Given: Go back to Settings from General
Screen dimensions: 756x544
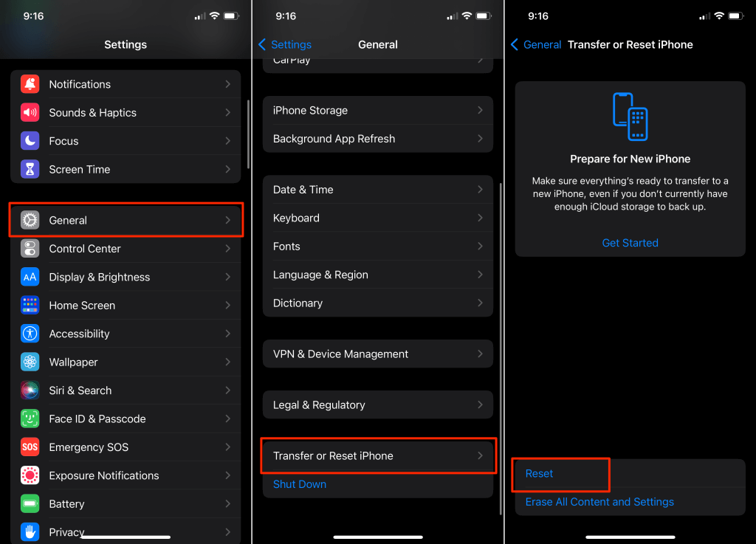Looking at the screenshot, I should [285, 45].
